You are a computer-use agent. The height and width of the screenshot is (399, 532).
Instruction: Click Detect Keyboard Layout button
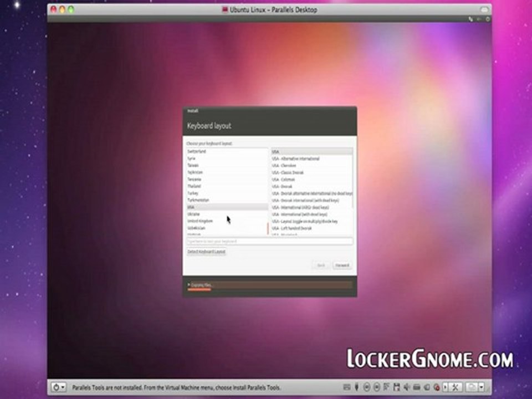click(x=206, y=252)
